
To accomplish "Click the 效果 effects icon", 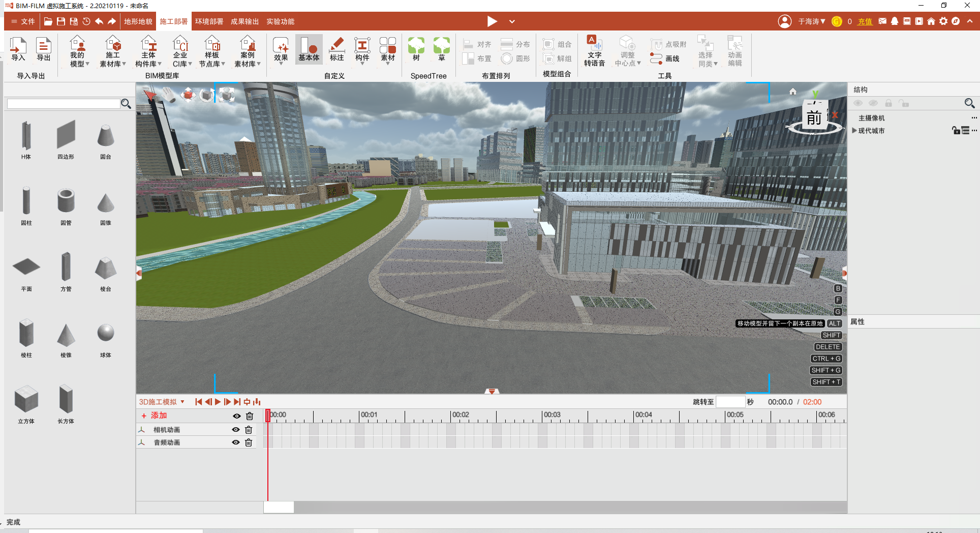I will tap(281, 49).
